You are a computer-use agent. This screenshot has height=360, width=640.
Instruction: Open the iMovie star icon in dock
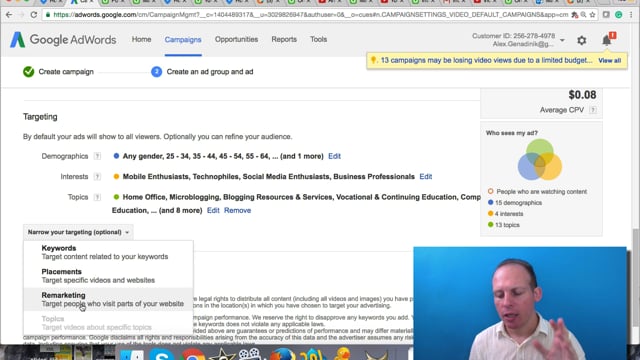pyautogui.click(x=221, y=354)
